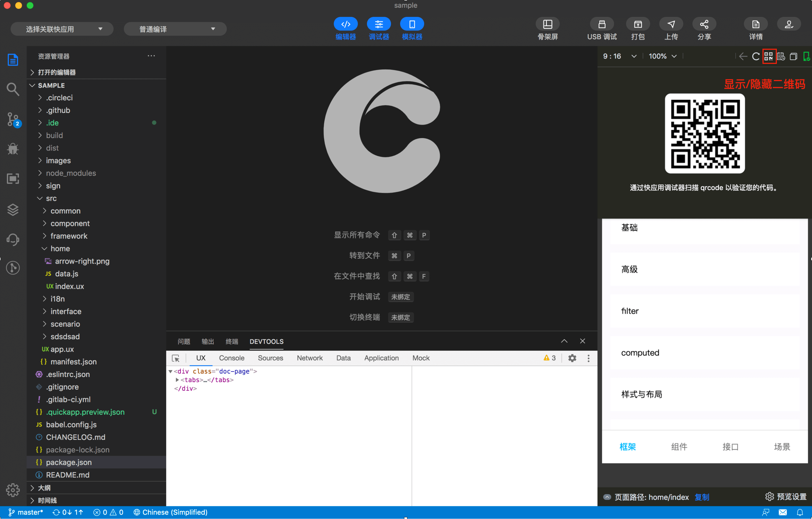The width and height of the screenshot is (812, 519).
Task: Toggle the editor panel button
Action: coord(345,24)
